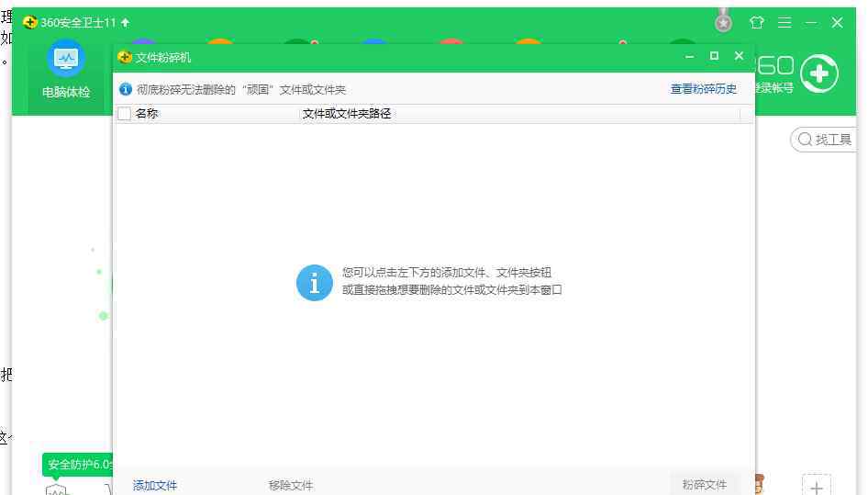
Task: Click 查看粉碎历史 link
Action: tap(703, 89)
